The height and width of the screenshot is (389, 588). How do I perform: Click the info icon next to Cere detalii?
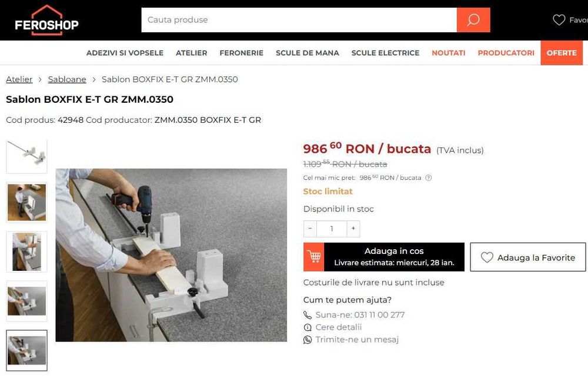point(308,327)
